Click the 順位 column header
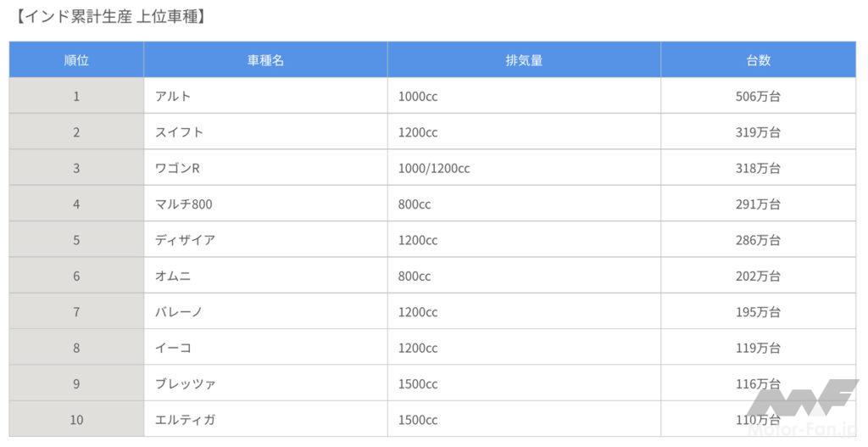868x447 pixels. [x=76, y=60]
